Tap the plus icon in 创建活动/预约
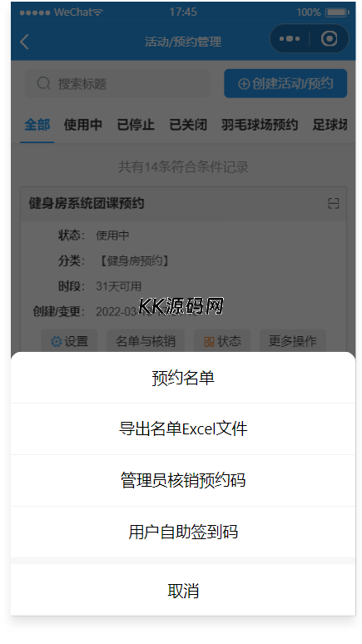 click(x=244, y=84)
